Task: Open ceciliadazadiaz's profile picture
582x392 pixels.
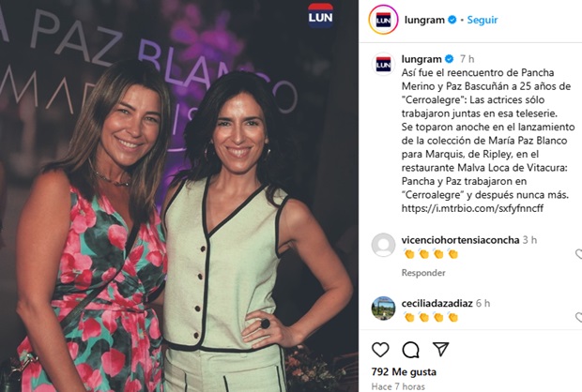Action: (x=383, y=309)
